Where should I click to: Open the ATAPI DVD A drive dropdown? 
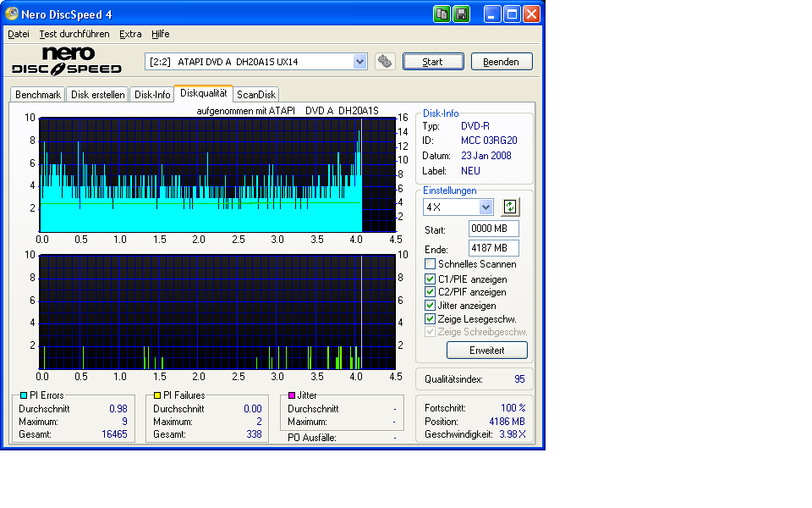pos(359,62)
